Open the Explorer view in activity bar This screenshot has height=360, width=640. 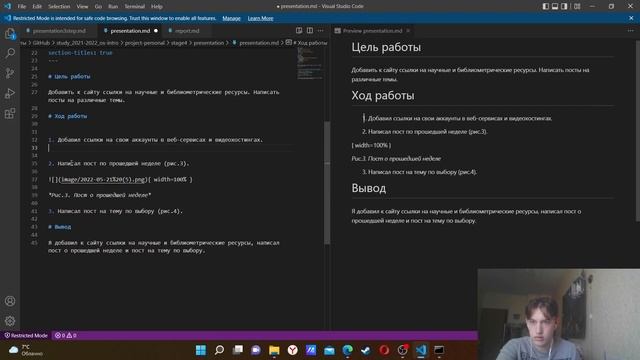(10, 33)
